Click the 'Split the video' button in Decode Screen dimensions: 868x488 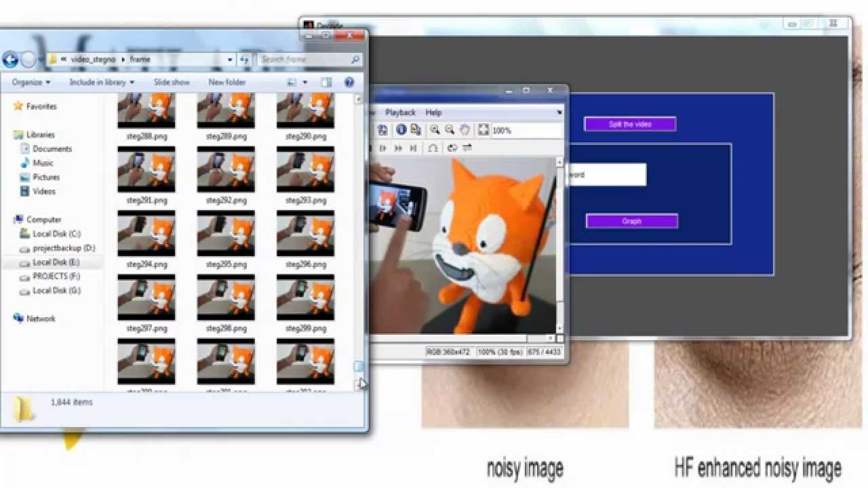[630, 124]
